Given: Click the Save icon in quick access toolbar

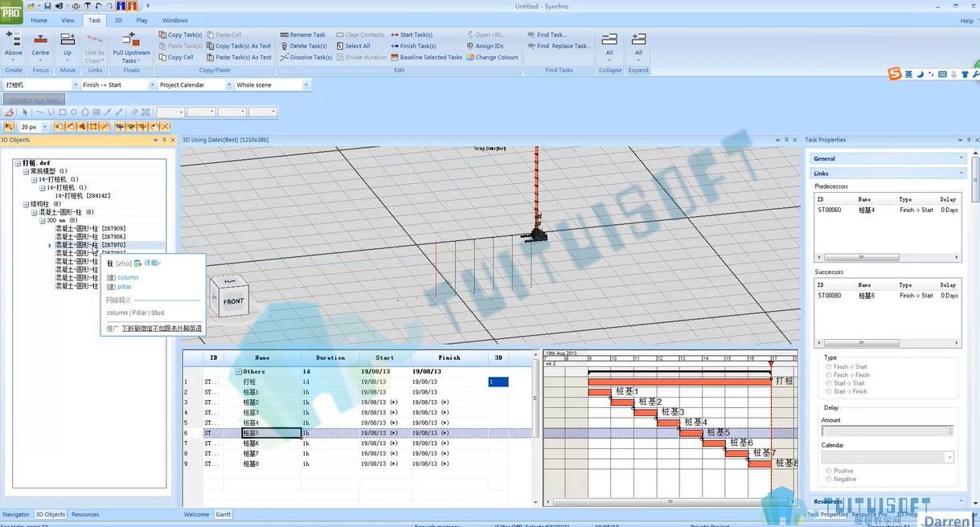Looking at the screenshot, I should (47, 6).
